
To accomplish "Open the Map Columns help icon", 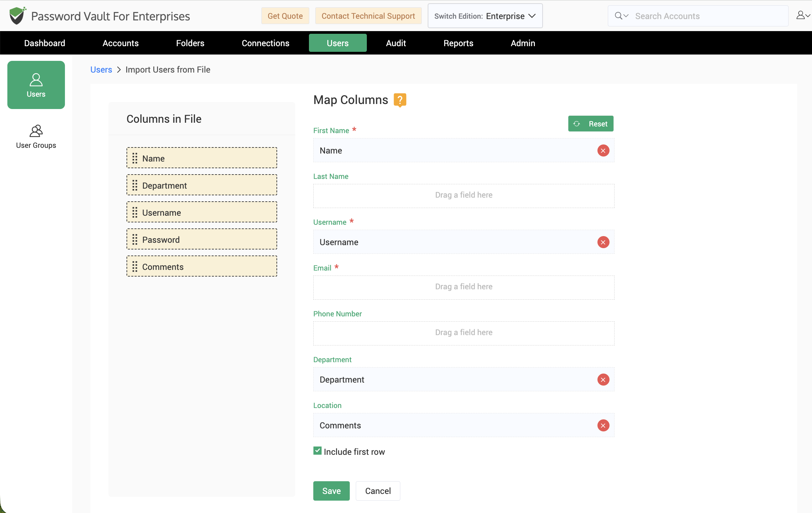I will tap(400, 100).
